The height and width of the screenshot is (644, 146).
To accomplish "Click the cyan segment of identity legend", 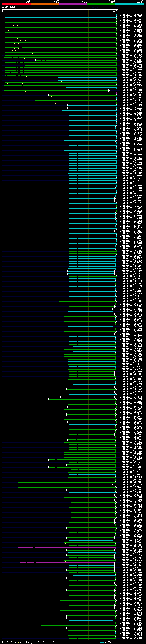I will click(130, 4).
